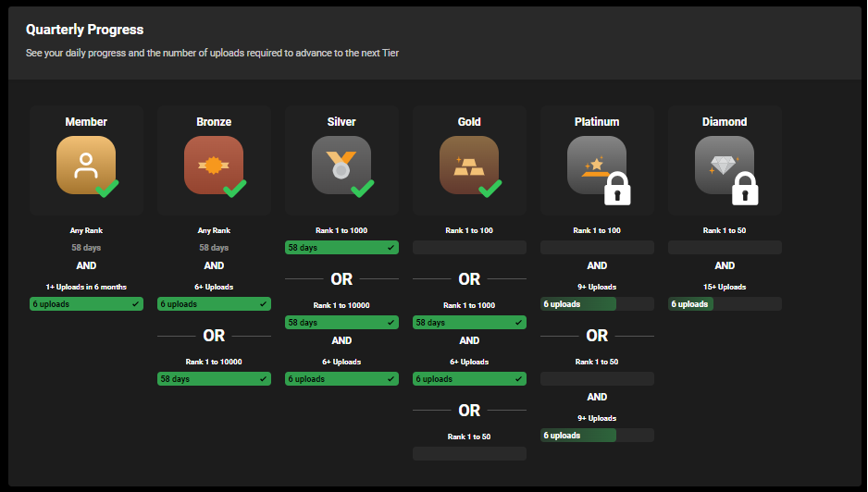
Task: Click Diamond's partially filled 6 uploads bar
Action: (725, 304)
